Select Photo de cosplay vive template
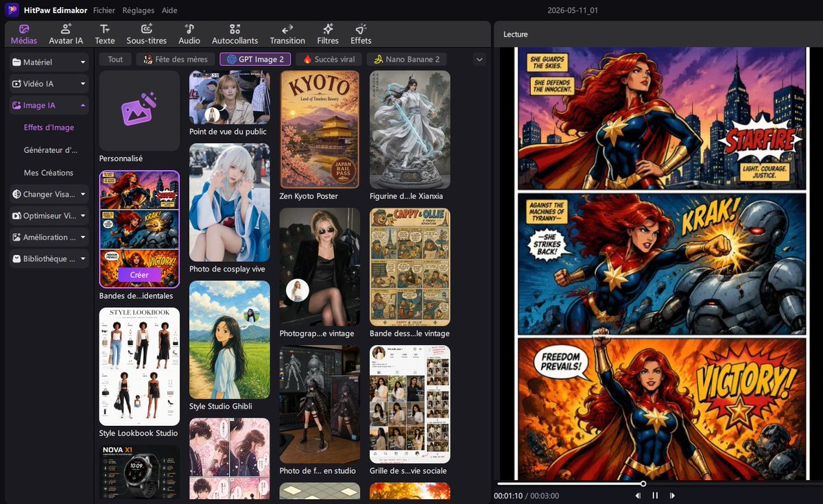823x504 pixels. click(230, 202)
